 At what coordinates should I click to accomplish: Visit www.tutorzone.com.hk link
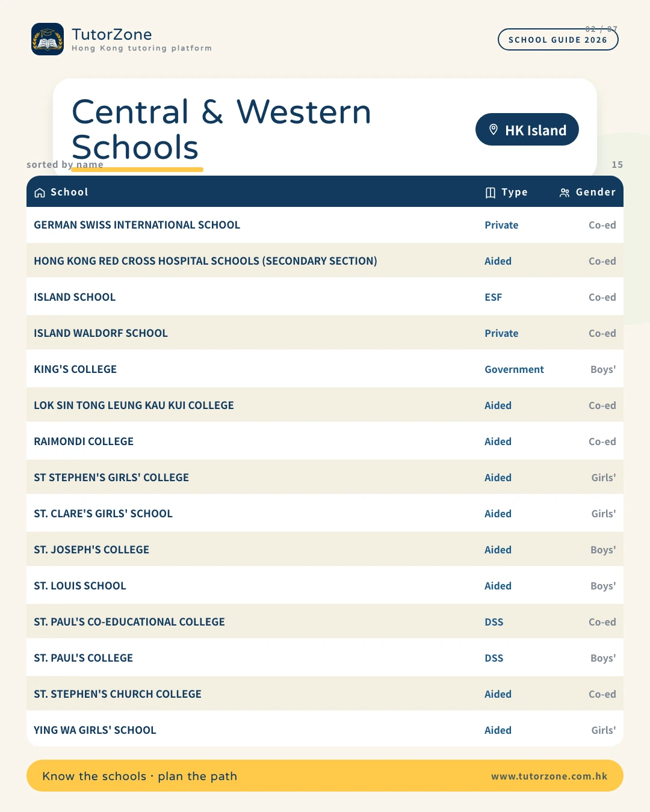pos(549,776)
